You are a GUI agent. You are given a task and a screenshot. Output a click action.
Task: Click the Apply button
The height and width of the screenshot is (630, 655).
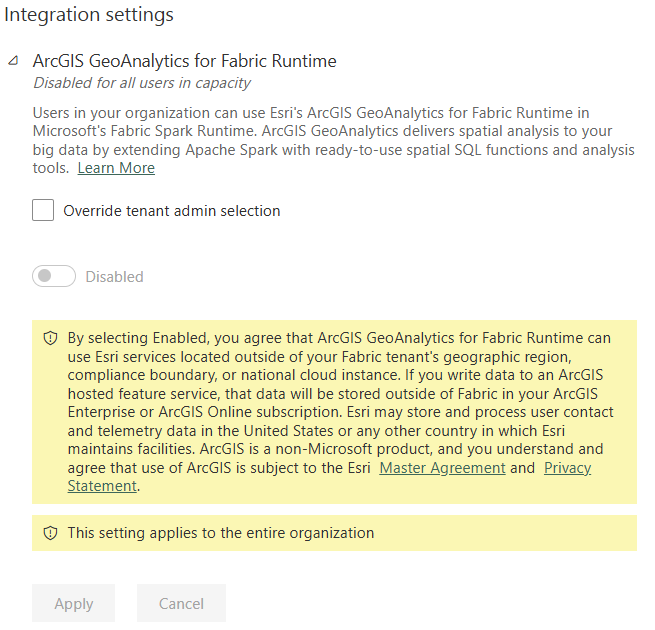[x=74, y=603]
